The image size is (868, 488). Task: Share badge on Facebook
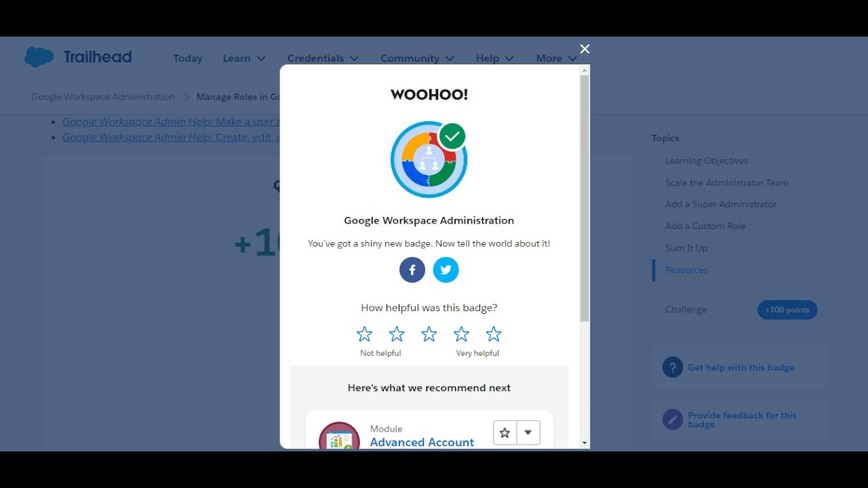click(412, 270)
